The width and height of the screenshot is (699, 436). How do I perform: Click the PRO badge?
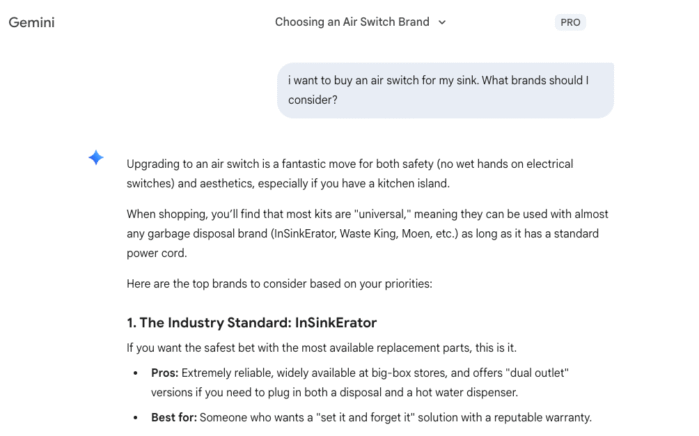point(570,22)
